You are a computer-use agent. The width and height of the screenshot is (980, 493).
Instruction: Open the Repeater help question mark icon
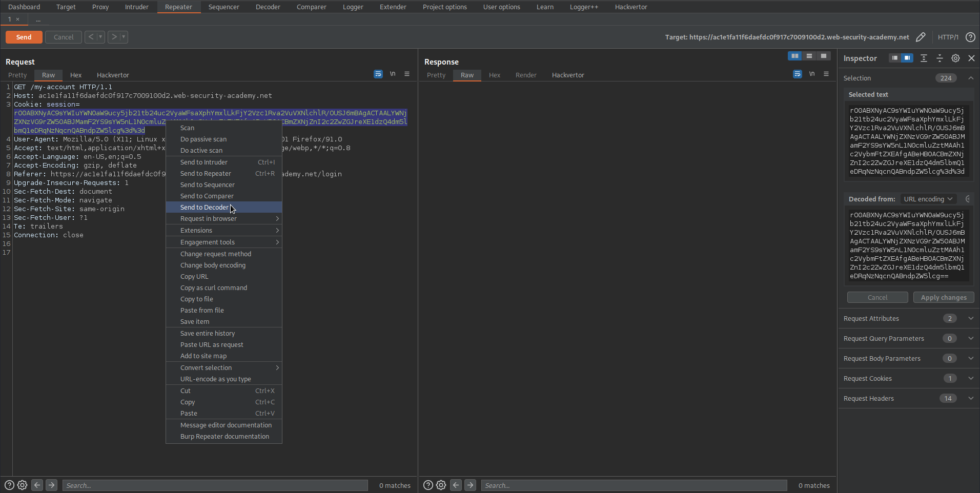970,37
